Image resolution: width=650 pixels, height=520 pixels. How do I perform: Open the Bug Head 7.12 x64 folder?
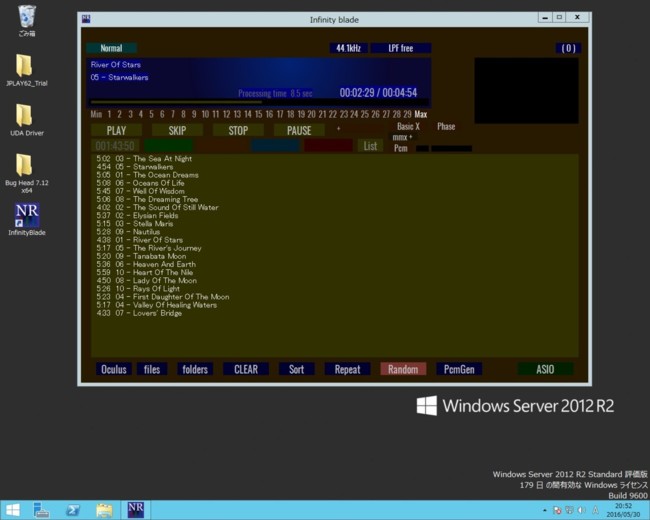[27, 173]
